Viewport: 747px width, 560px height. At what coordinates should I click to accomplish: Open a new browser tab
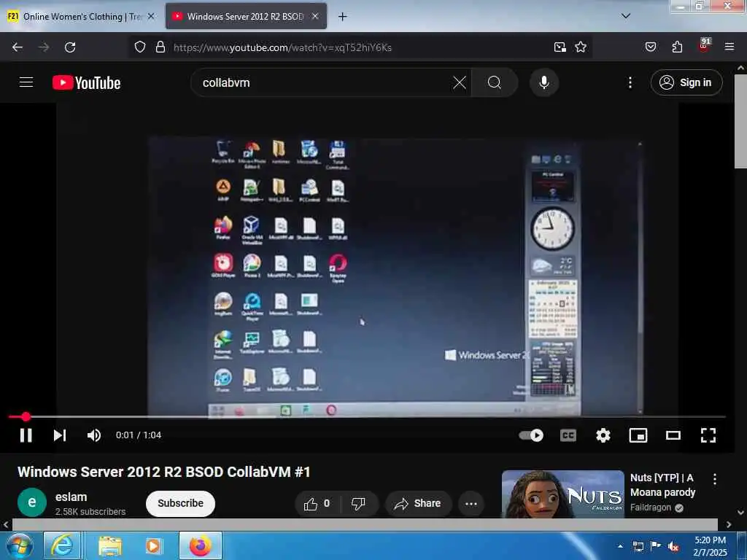(342, 17)
